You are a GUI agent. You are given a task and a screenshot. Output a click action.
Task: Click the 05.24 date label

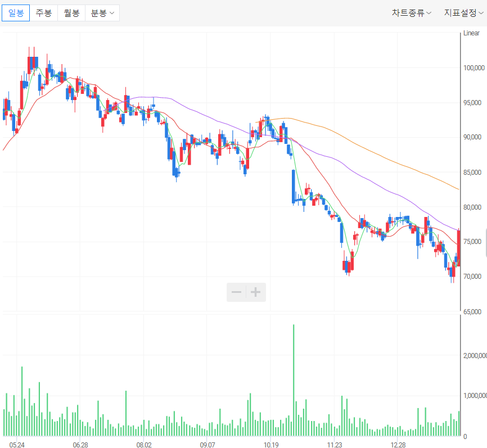[17, 445]
